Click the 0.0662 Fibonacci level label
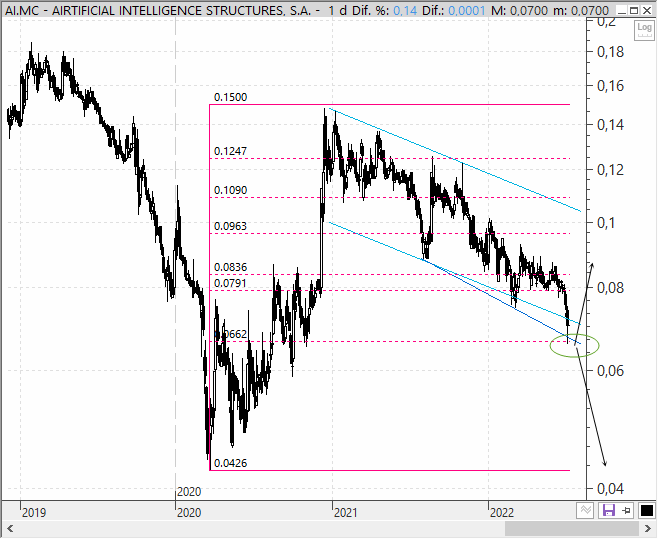 (x=230, y=334)
